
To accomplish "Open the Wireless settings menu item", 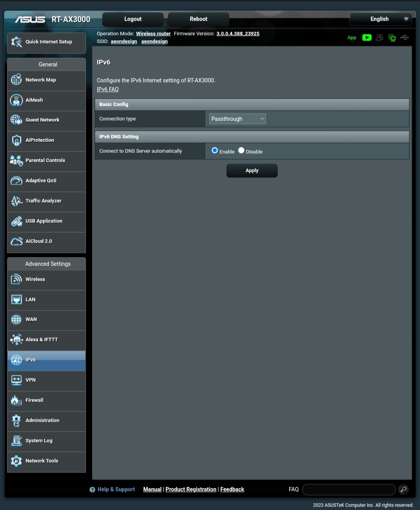I will tap(35, 279).
